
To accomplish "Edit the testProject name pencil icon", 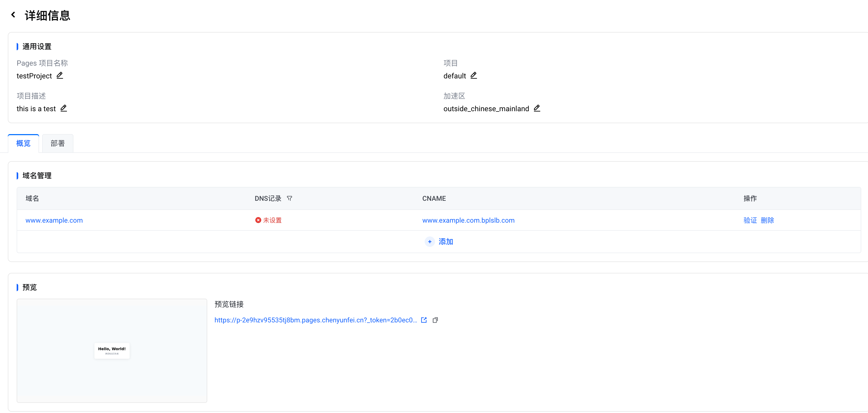I will (x=60, y=75).
